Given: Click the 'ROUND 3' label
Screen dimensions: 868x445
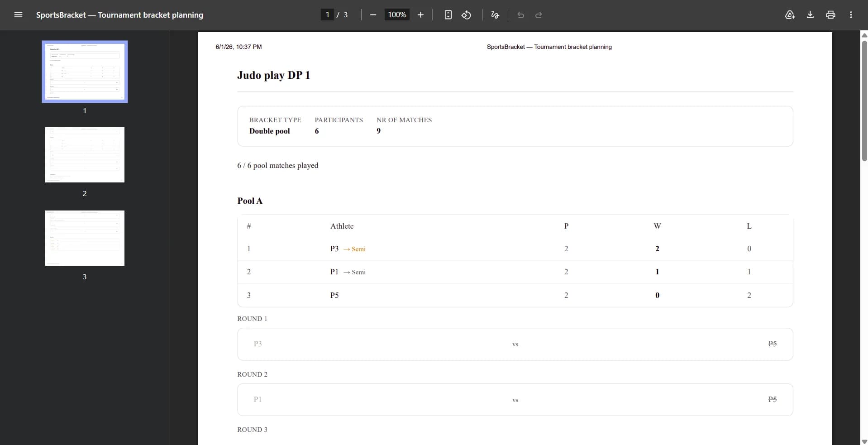Looking at the screenshot, I should click(252, 430).
